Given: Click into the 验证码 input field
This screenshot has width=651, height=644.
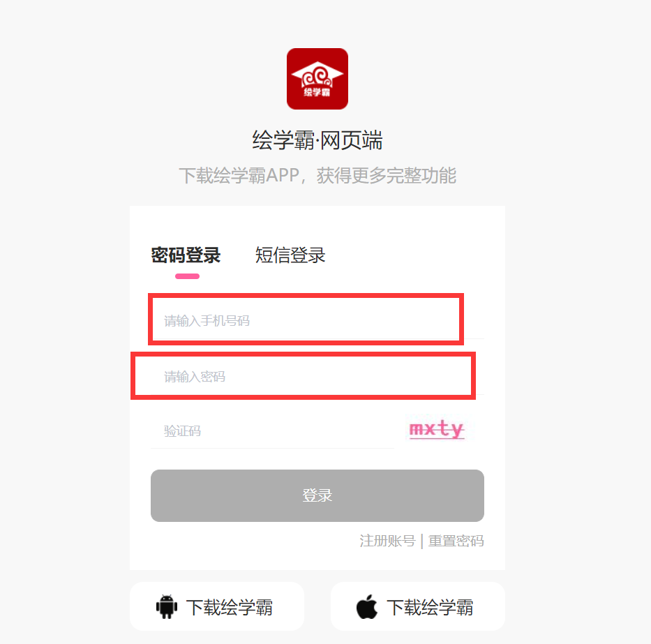Looking at the screenshot, I should pos(272,431).
